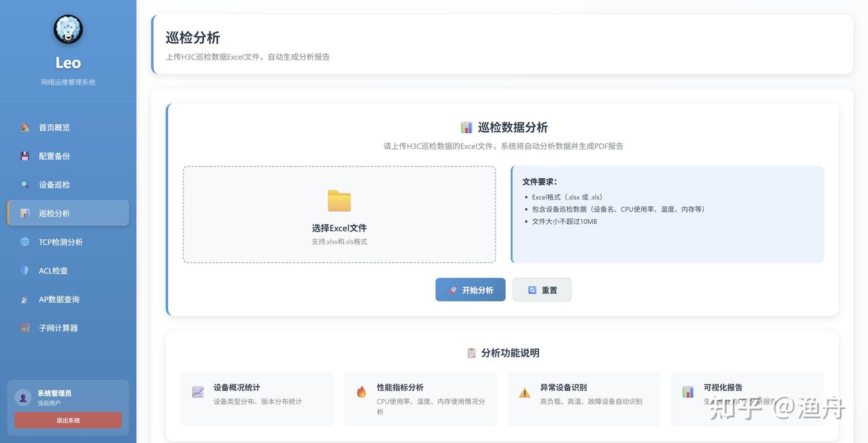
Task: Select the 配置备份 backup icon in sidebar
Action: point(25,156)
